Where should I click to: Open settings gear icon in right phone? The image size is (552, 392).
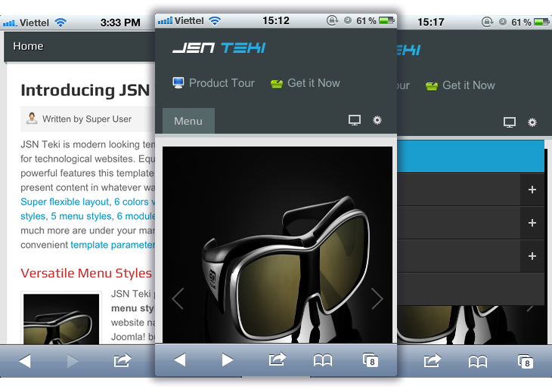pos(532,122)
